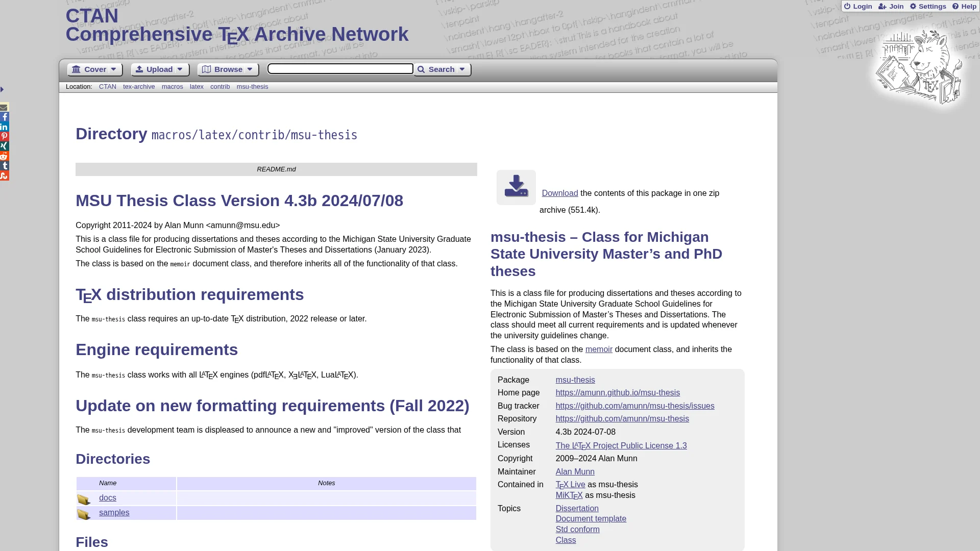Image resolution: width=980 pixels, height=551 pixels.
Task: Open the Upload menu
Action: click(x=160, y=69)
